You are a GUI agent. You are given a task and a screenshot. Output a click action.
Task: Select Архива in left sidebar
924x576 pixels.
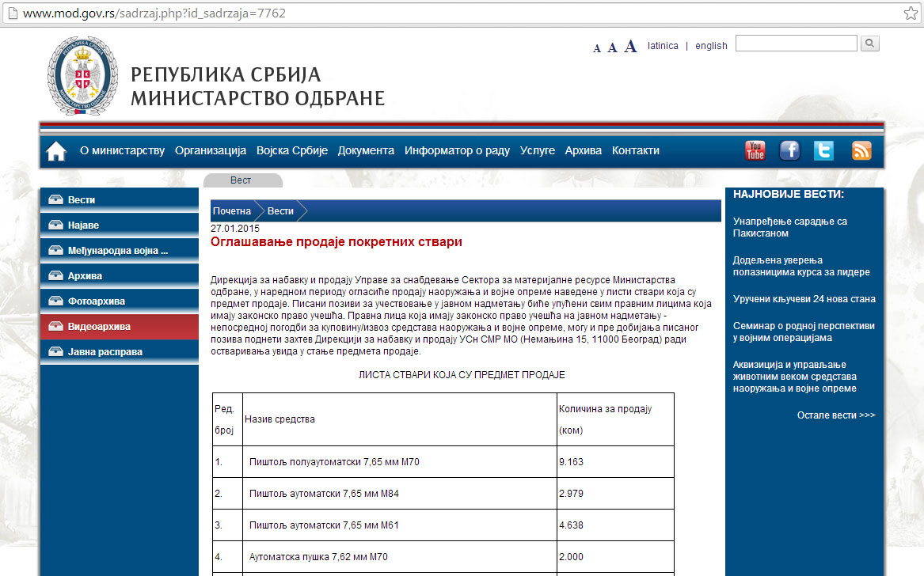point(120,275)
